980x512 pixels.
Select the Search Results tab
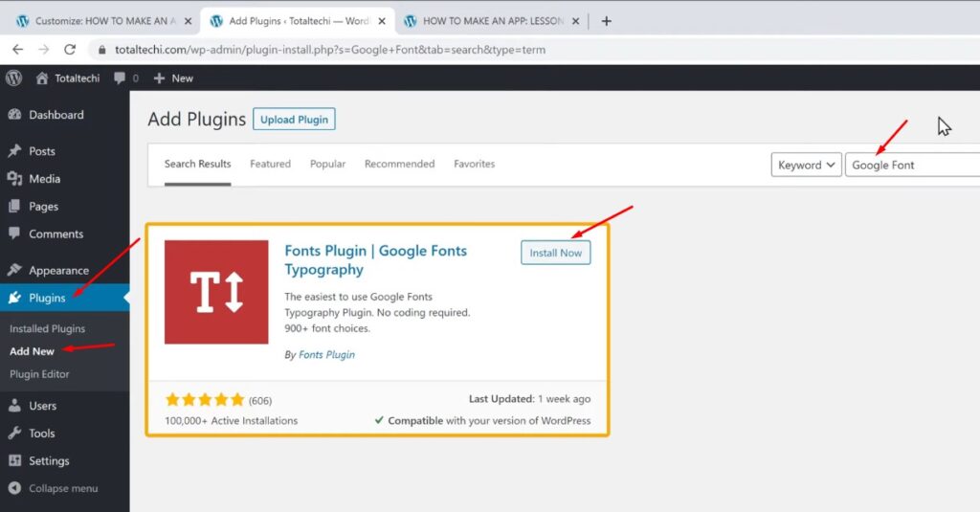[197, 164]
